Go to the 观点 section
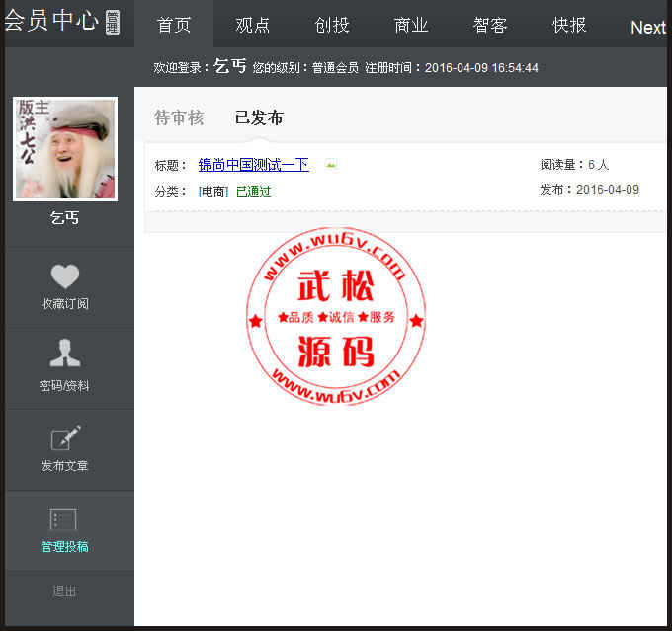 (253, 25)
